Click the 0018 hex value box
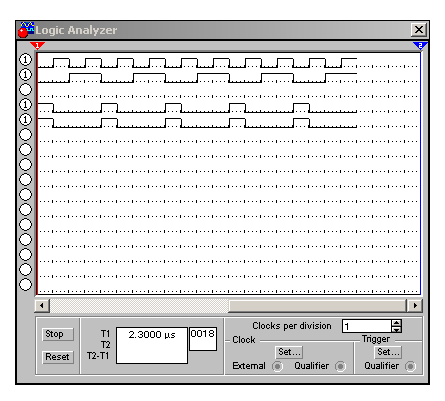This screenshot has height=401, width=445. (x=203, y=339)
